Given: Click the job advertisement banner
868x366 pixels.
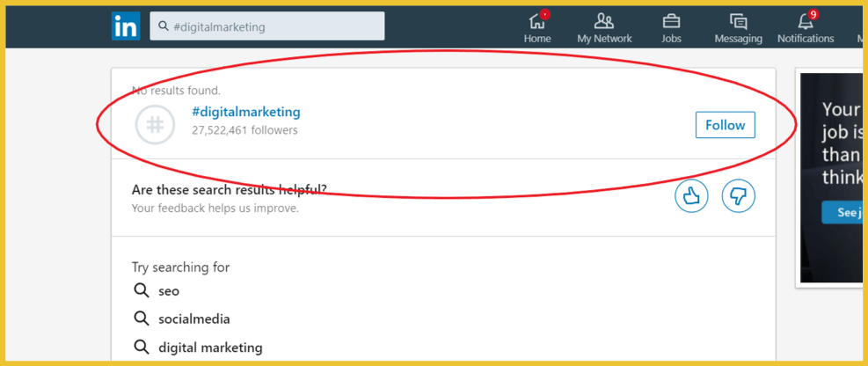Looking at the screenshot, I should pyautogui.click(x=832, y=178).
